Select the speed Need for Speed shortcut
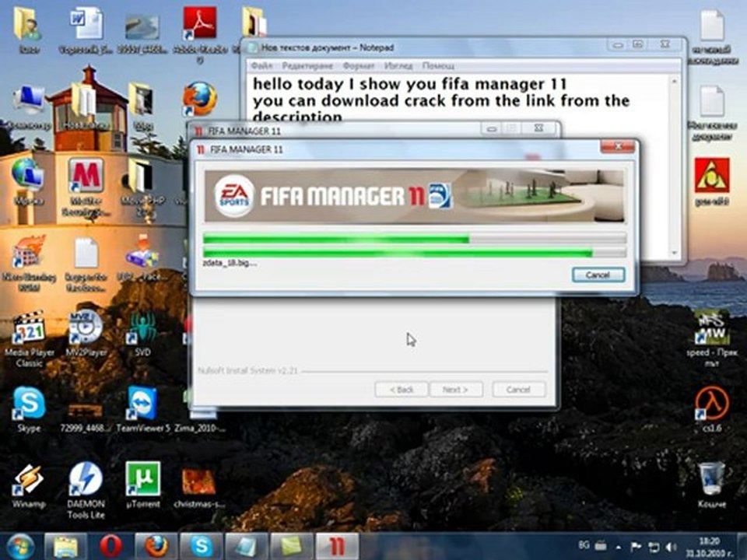 click(712, 338)
